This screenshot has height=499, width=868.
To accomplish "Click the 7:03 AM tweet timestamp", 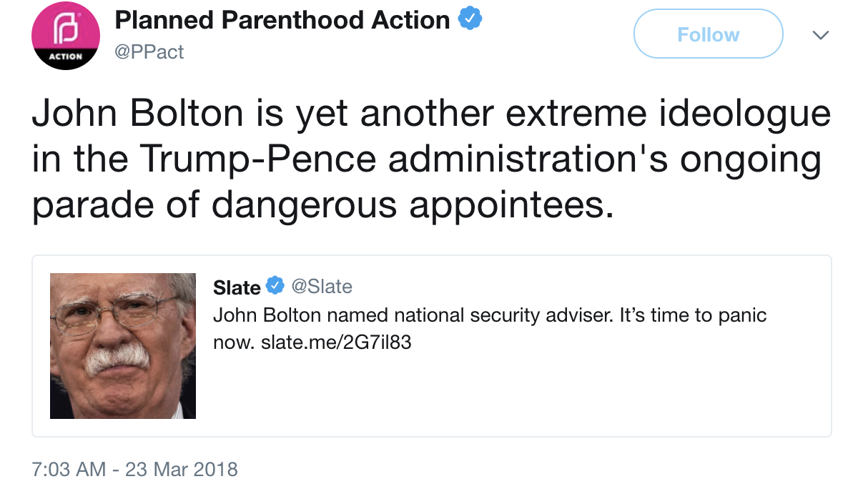I will click(69, 470).
